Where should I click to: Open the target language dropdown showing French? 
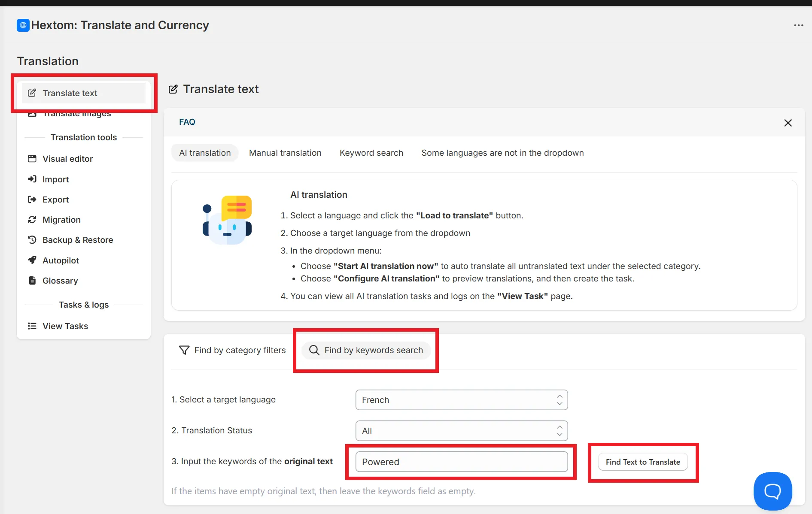[462, 400]
